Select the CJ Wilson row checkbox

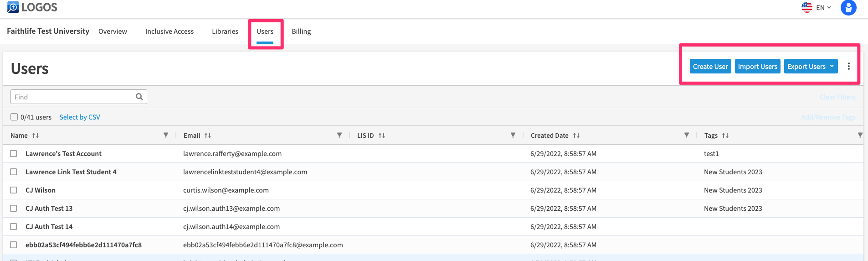point(14,190)
